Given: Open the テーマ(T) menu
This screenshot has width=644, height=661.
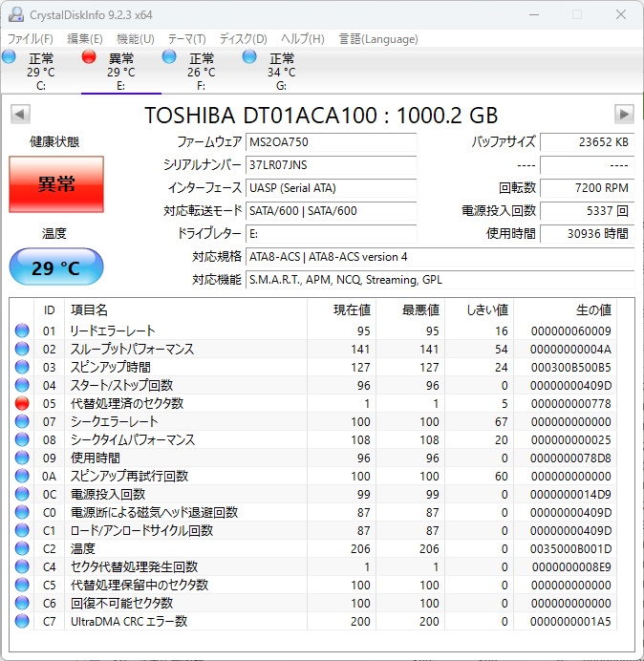Looking at the screenshot, I should pyautogui.click(x=187, y=39).
